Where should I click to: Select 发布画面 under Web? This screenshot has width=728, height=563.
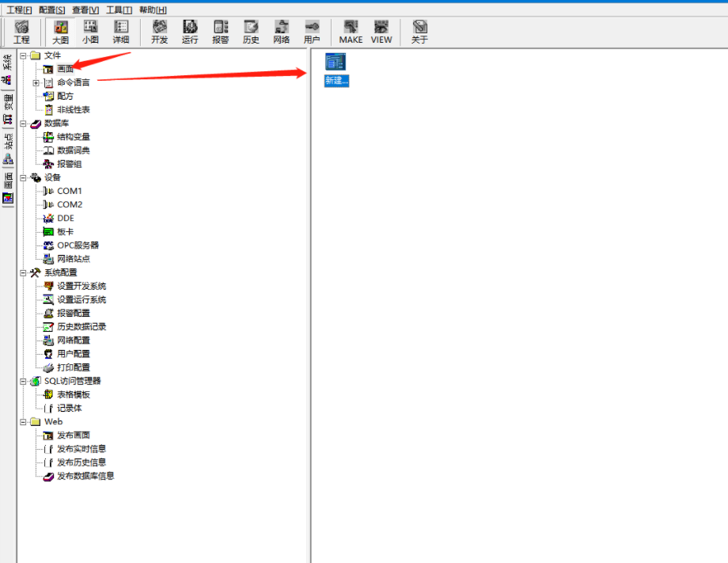73,436
